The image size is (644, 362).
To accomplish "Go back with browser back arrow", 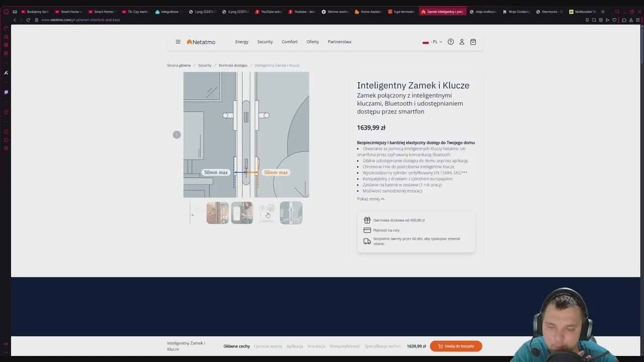I will [x=15, y=20].
